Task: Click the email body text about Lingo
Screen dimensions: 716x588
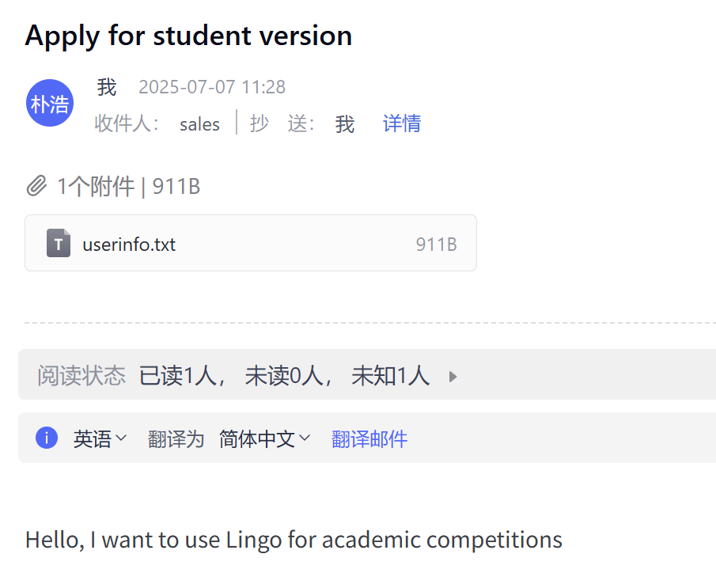Action: click(x=294, y=540)
